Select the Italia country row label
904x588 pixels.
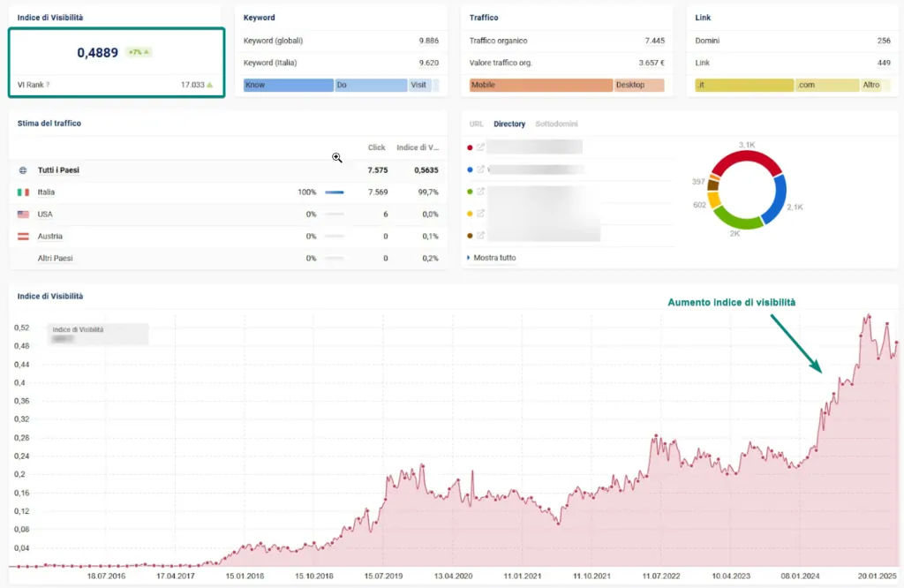pos(46,192)
